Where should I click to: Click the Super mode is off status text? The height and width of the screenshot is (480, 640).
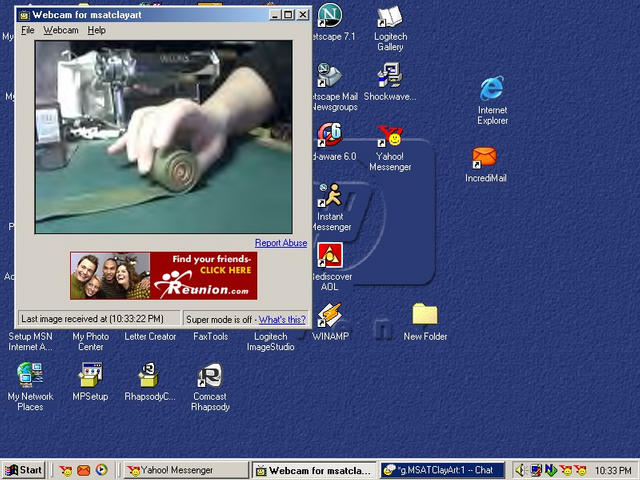[x=219, y=320]
